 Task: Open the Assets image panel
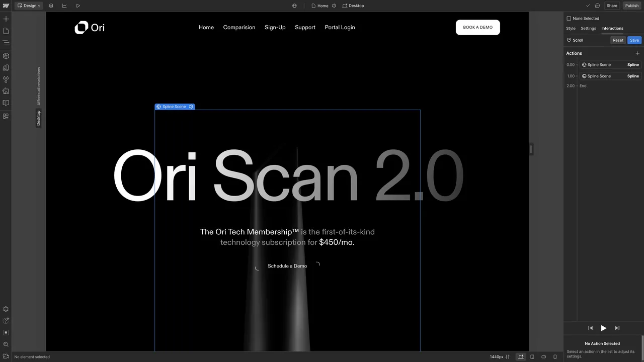(6, 91)
